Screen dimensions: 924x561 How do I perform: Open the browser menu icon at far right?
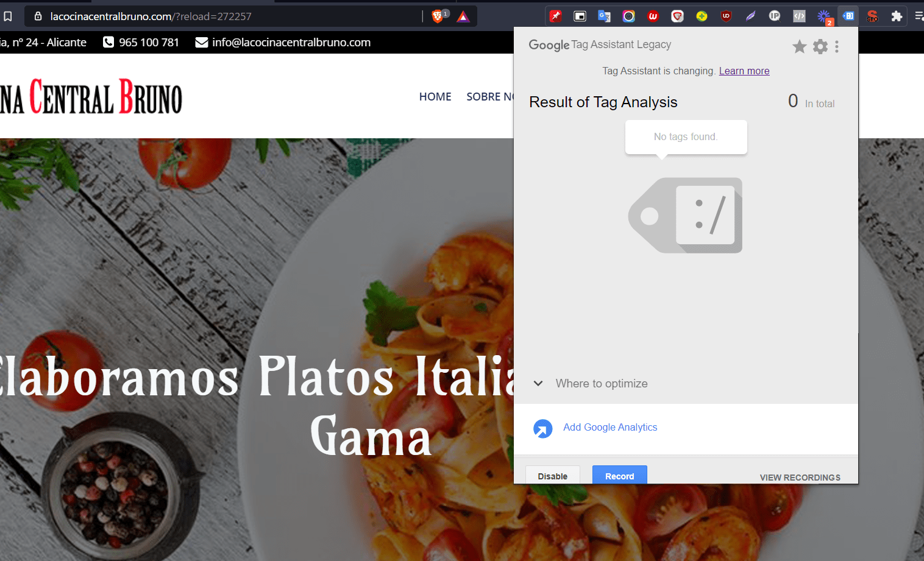[919, 16]
